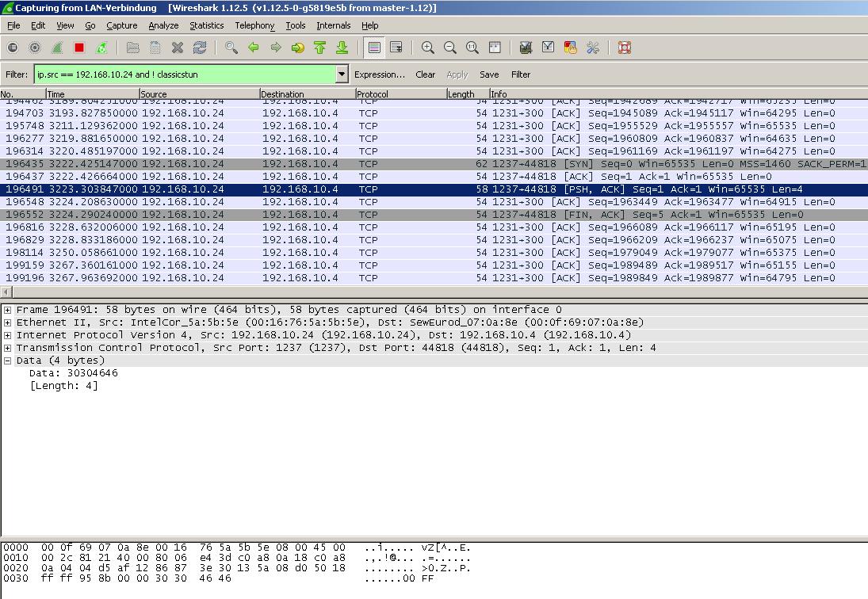This screenshot has width=868, height=599.
Task: Click the resize all columns icon
Action: point(495,48)
